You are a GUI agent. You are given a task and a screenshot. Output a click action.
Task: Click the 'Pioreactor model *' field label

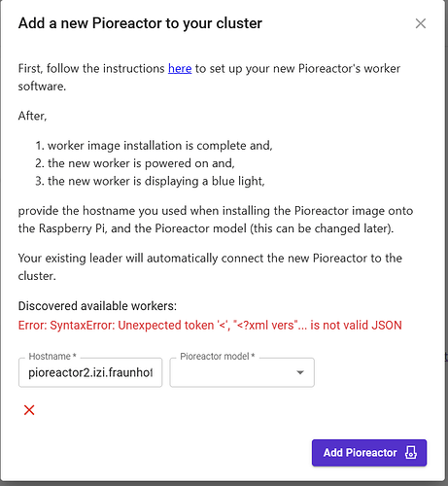tap(218, 357)
